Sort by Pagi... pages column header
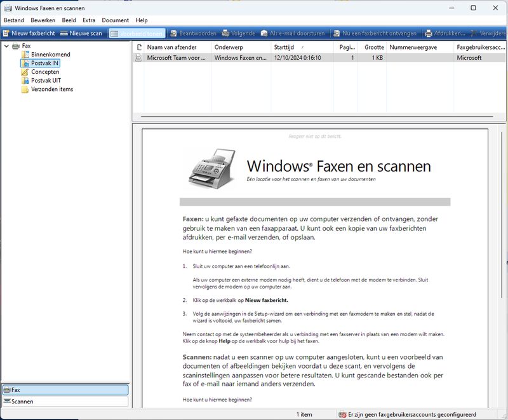This screenshot has width=508, height=420. 345,47
